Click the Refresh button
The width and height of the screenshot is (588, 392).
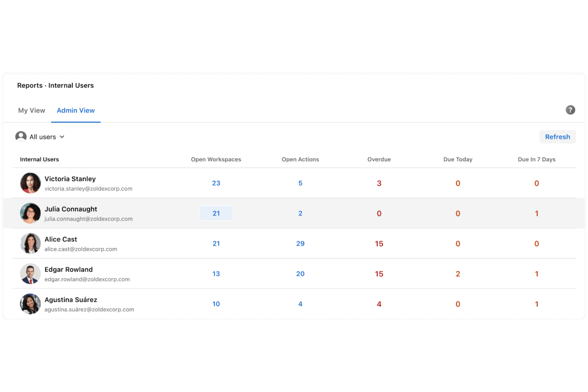pyautogui.click(x=557, y=137)
